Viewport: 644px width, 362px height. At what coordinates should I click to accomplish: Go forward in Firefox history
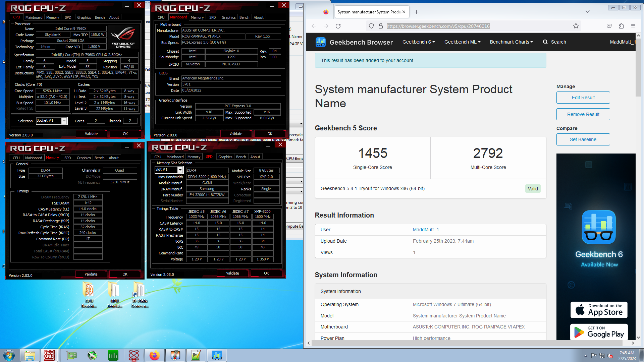(x=326, y=26)
